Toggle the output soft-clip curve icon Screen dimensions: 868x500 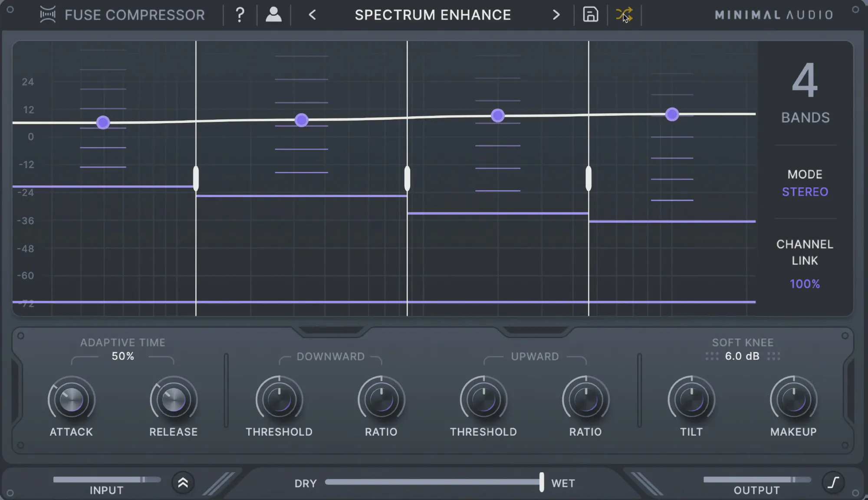[x=833, y=482]
